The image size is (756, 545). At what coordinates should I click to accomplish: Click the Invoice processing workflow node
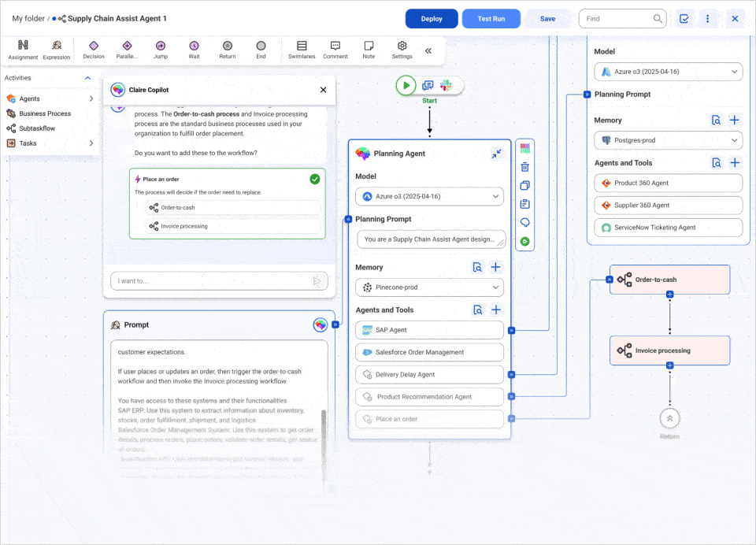click(669, 350)
